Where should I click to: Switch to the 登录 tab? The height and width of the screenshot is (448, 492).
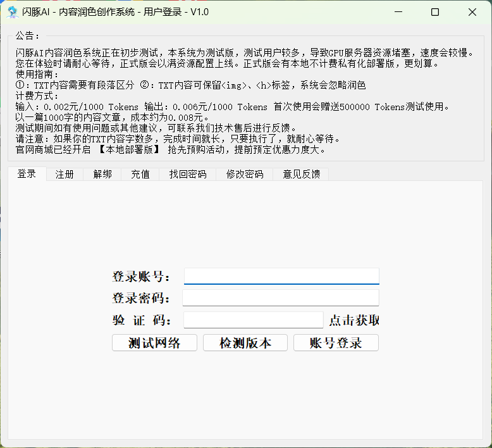[x=27, y=174]
